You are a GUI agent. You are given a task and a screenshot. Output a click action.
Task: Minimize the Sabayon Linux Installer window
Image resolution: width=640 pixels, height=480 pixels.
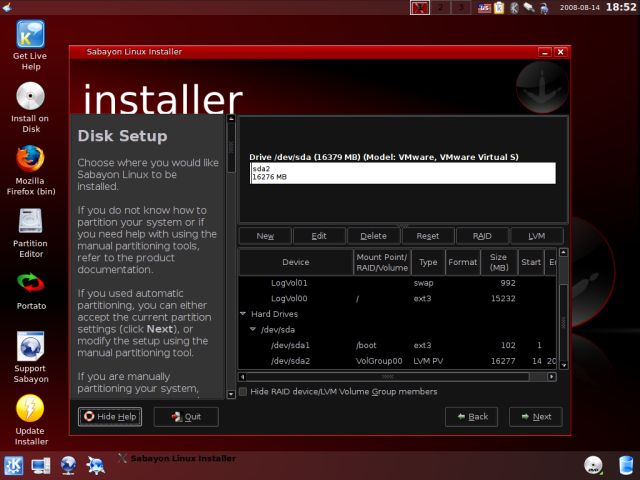coord(545,52)
